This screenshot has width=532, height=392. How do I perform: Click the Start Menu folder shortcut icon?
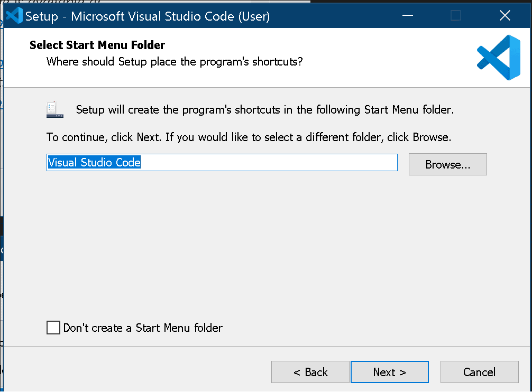click(54, 109)
